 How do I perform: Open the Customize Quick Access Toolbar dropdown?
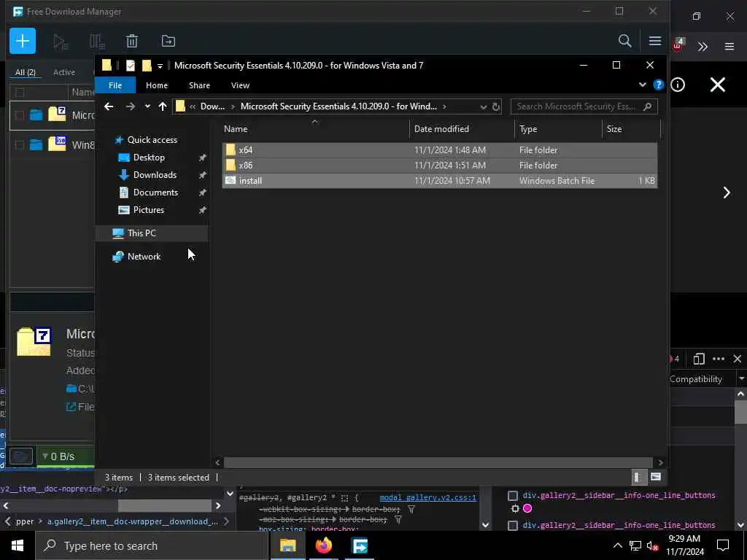(x=160, y=66)
